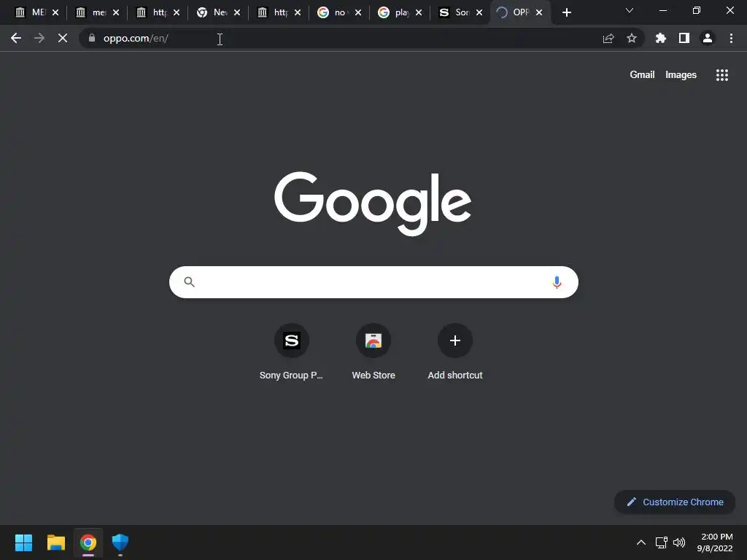
Task: Toggle the Chrome side panel
Action: (x=684, y=38)
